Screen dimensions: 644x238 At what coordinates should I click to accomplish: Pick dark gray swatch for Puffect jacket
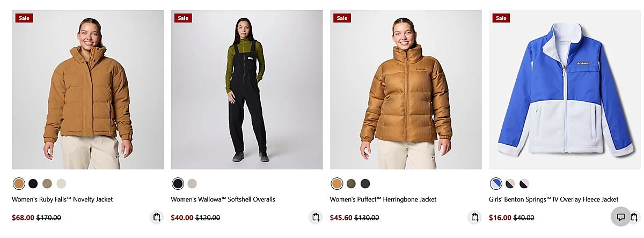click(x=365, y=184)
